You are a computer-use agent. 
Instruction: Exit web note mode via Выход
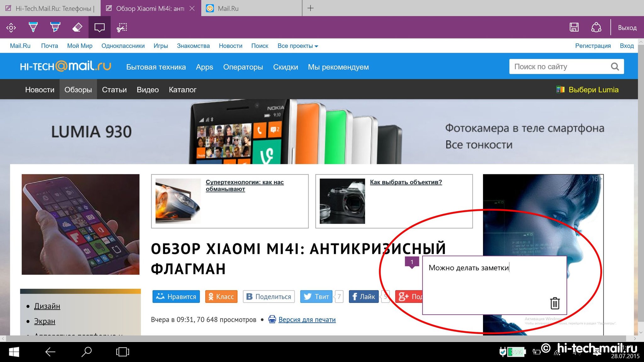click(627, 28)
